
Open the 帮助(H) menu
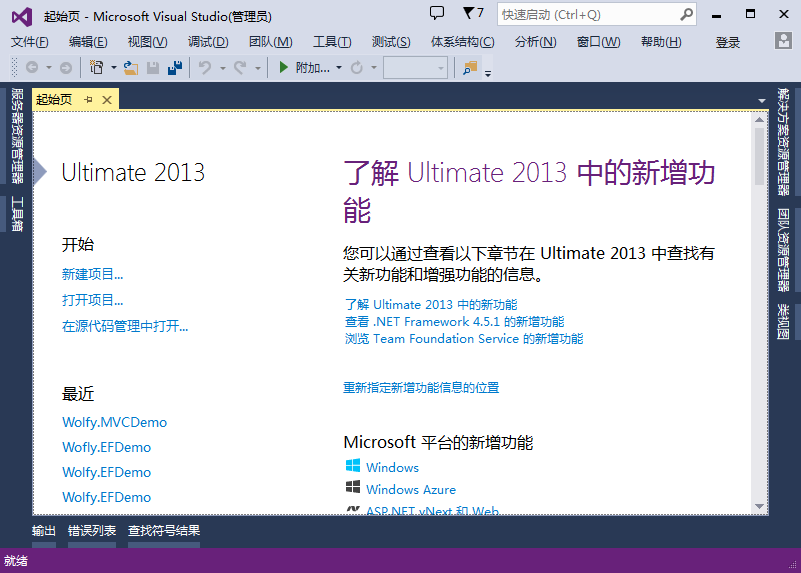pyautogui.click(x=661, y=42)
